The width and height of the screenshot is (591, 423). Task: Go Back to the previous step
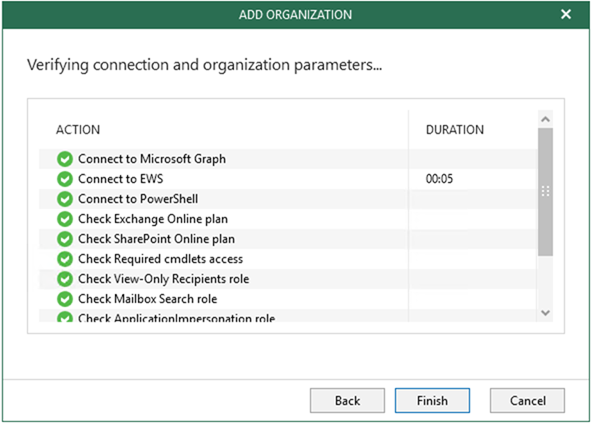pyautogui.click(x=348, y=400)
